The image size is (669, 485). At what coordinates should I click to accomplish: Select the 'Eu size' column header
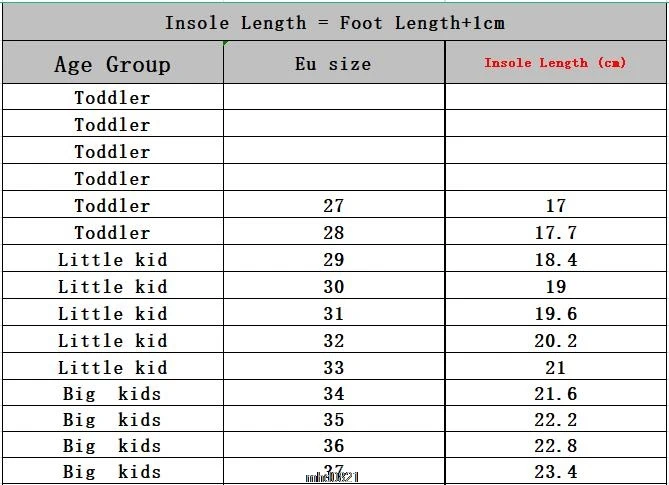point(333,63)
